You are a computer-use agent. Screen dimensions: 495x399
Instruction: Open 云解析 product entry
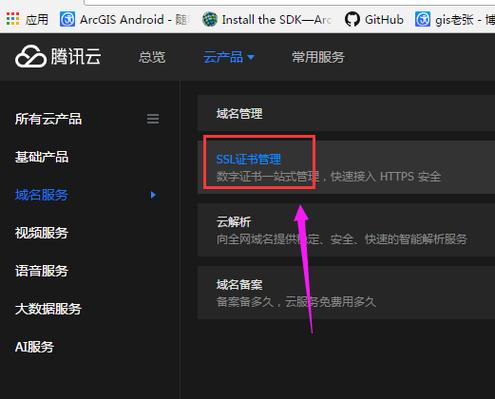coord(346,230)
